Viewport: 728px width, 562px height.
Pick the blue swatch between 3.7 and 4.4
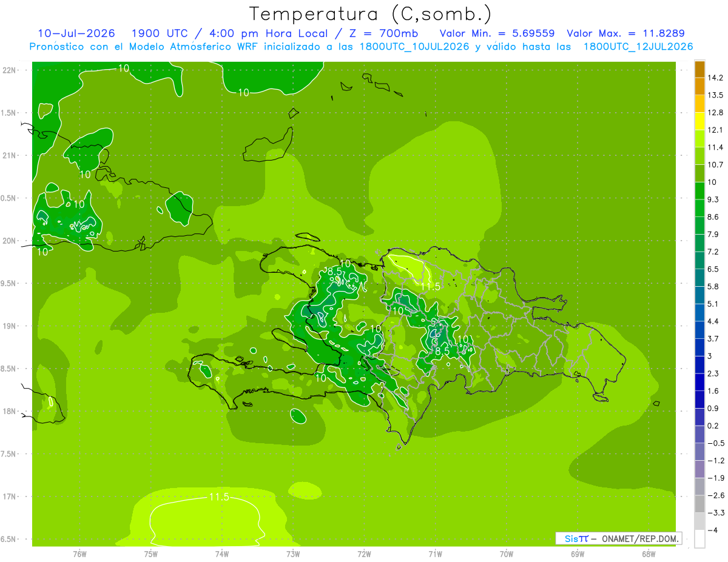[x=699, y=330]
